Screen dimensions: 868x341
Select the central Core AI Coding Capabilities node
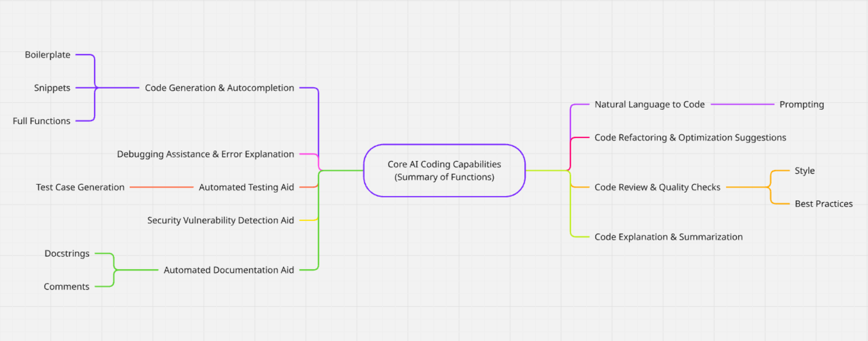click(444, 170)
